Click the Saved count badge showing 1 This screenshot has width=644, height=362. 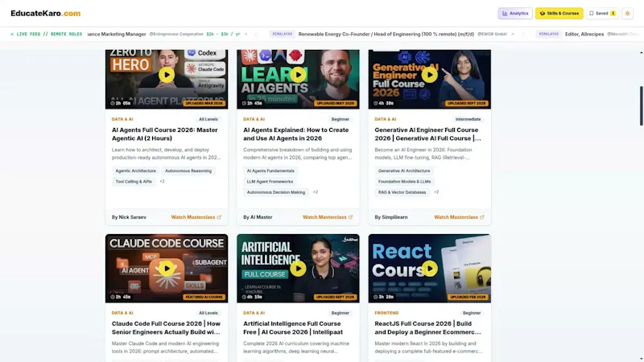613,14
